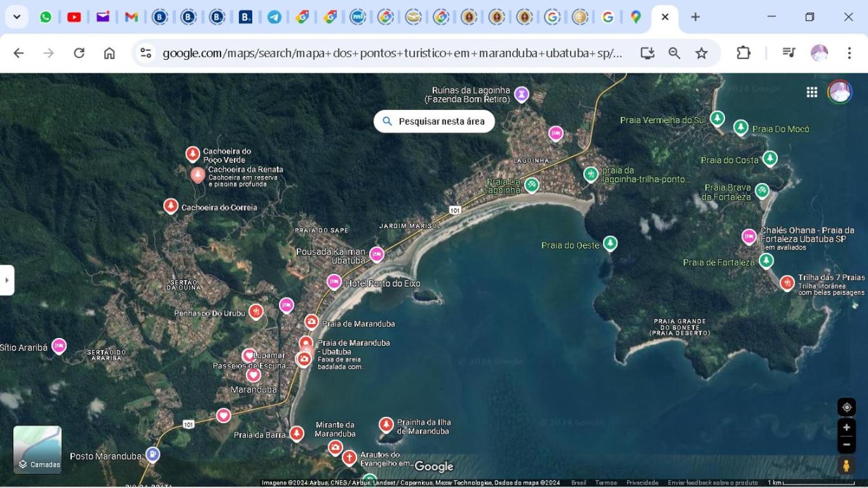The width and height of the screenshot is (868, 488).
Task: Select Arautos do Evangelho church marker
Action: click(x=349, y=457)
